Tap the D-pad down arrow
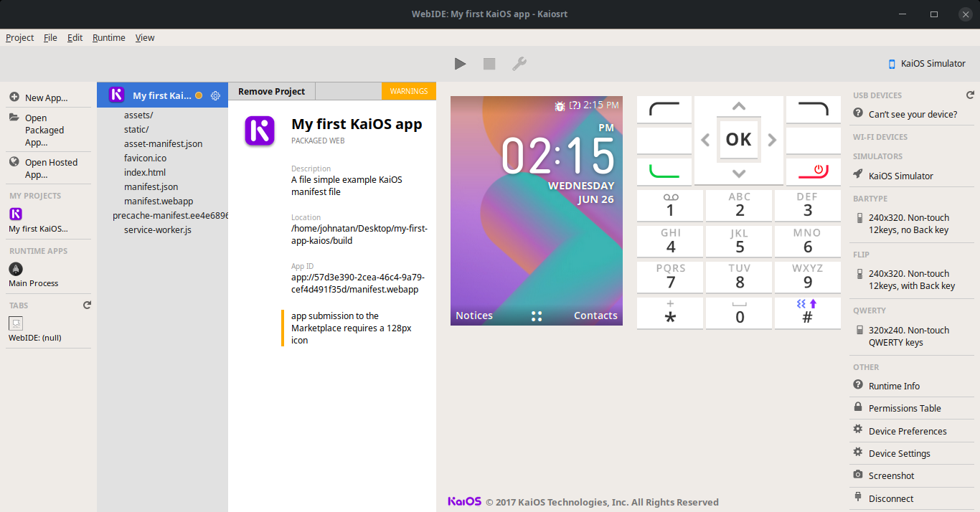 click(739, 174)
